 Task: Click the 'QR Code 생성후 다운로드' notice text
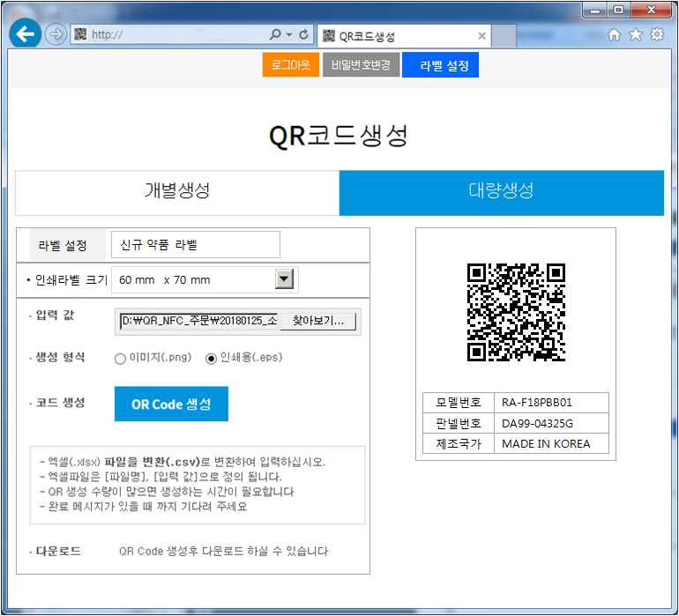pyautogui.click(x=223, y=551)
